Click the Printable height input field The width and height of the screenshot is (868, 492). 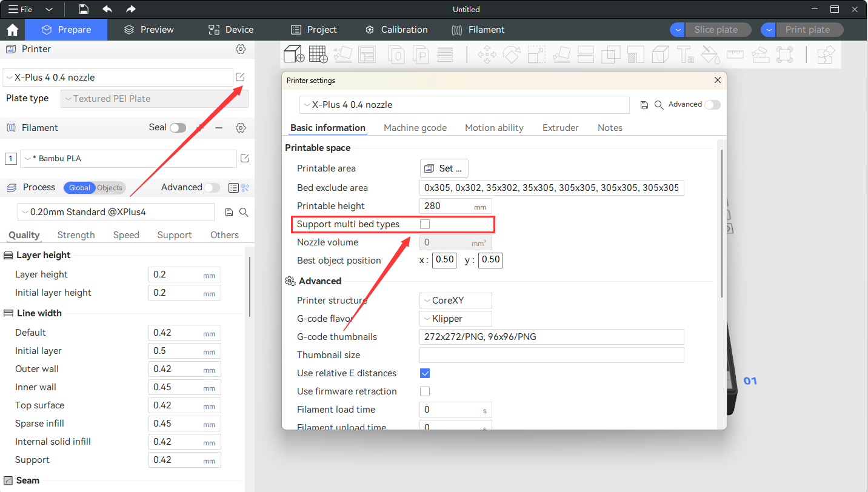(x=447, y=206)
